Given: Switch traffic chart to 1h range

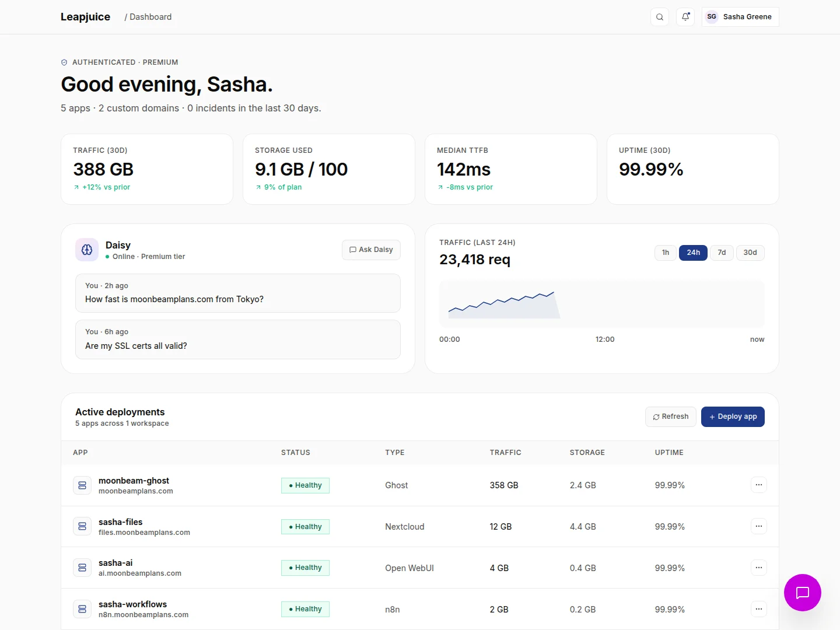Looking at the screenshot, I should coord(666,253).
